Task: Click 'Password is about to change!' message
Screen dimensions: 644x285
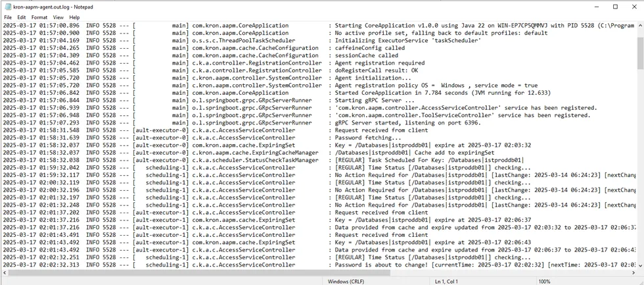Action: click(382, 265)
